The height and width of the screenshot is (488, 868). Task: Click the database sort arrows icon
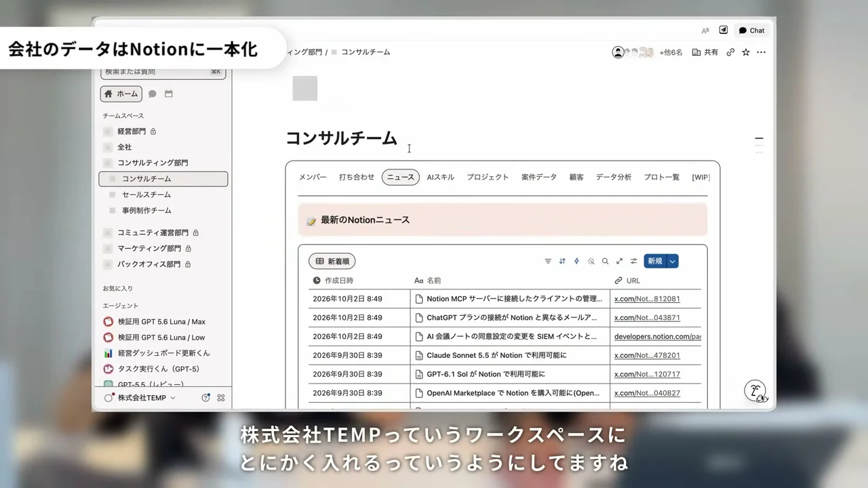(562, 261)
